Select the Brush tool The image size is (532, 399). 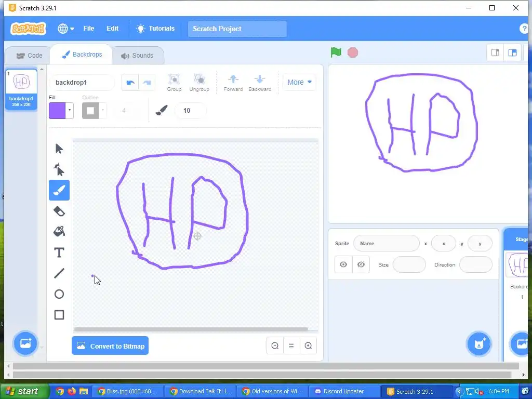coord(59,190)
